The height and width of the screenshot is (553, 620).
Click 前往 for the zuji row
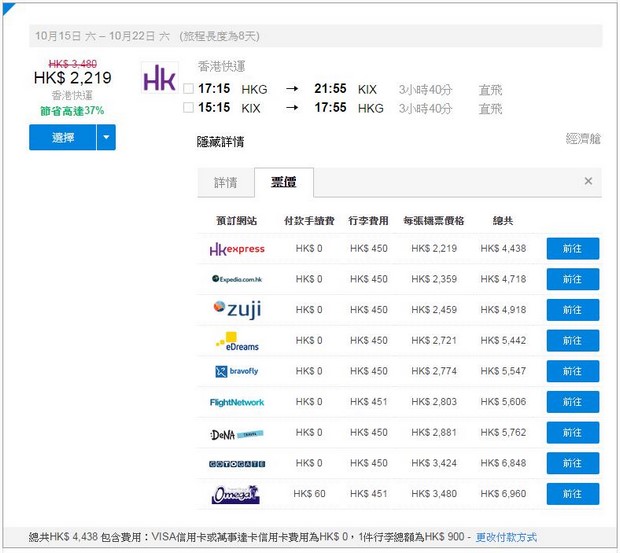[x=573, y=310]
